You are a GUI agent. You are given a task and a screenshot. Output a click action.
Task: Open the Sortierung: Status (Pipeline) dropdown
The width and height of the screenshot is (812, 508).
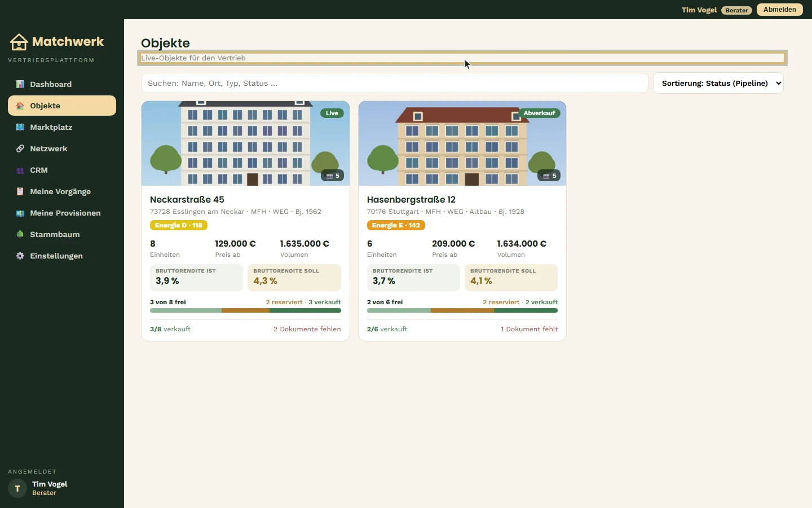pyautogui.click(x=718, y=83)
